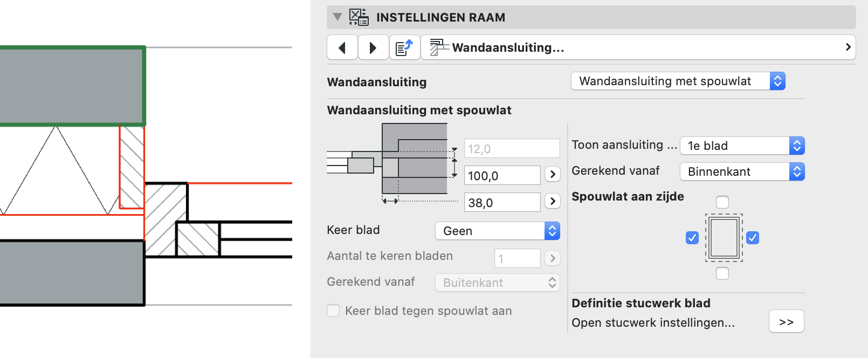Click the Wandaansluiting page icon
The height and width of the screenshot is (358, 868).
click(x=439, y=47)
